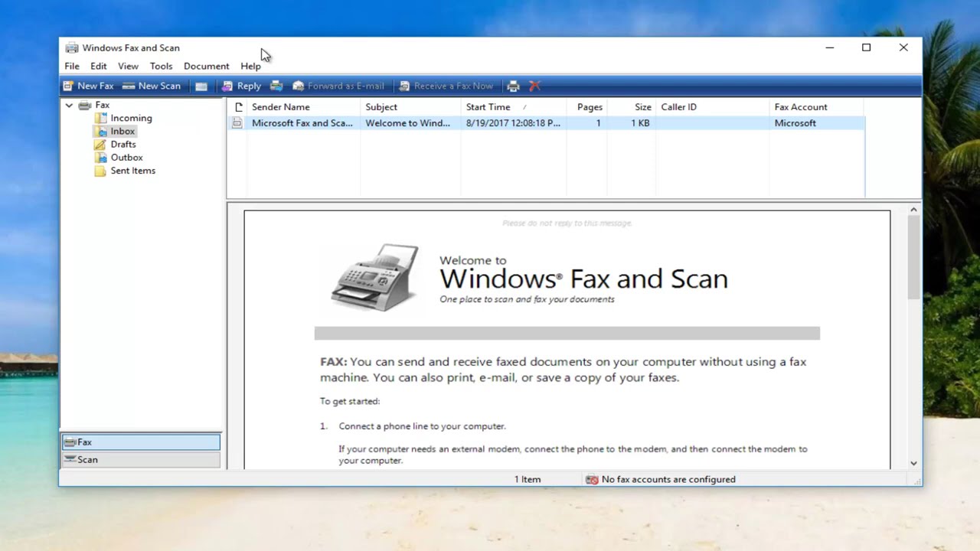980x551 pixels.
Task: Click Forward as E-mail button
Action: pos(338,86)
